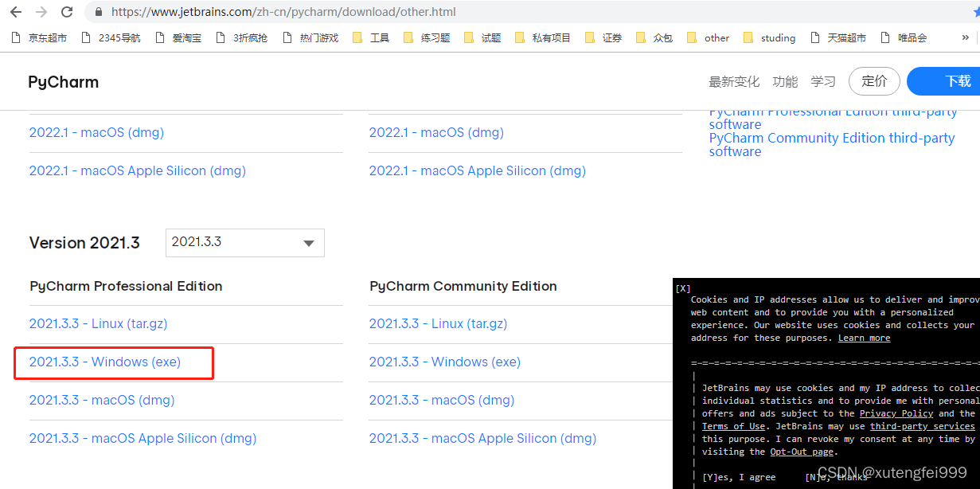Open the 试题 bookmark folder
Screen dimensions: 980x489
(482, 37)
